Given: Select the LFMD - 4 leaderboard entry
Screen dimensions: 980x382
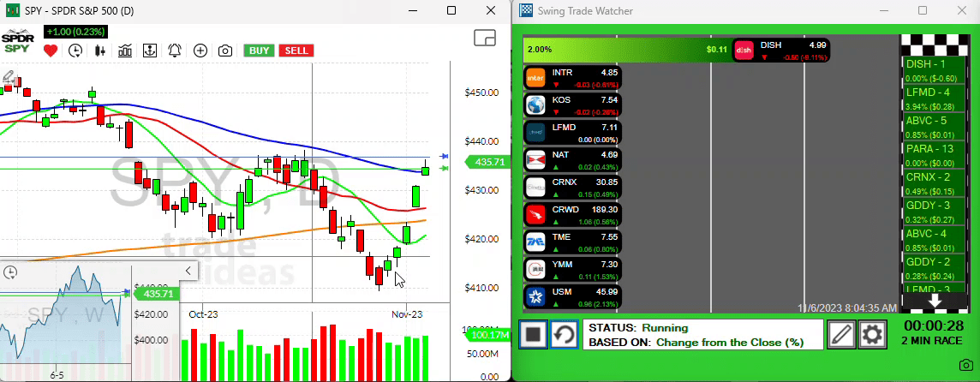Looking at the screenshot, I should [933, 99].
